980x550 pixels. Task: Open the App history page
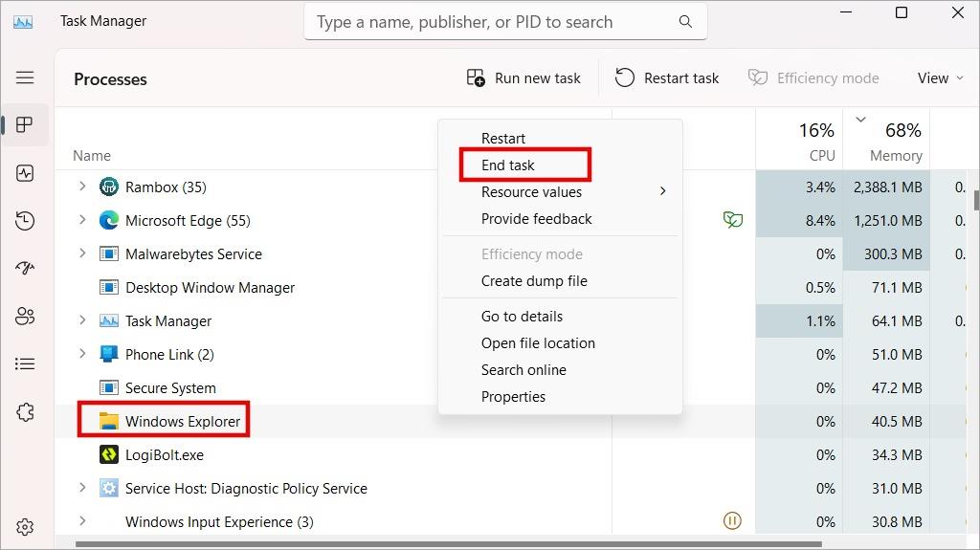(25, 221)
